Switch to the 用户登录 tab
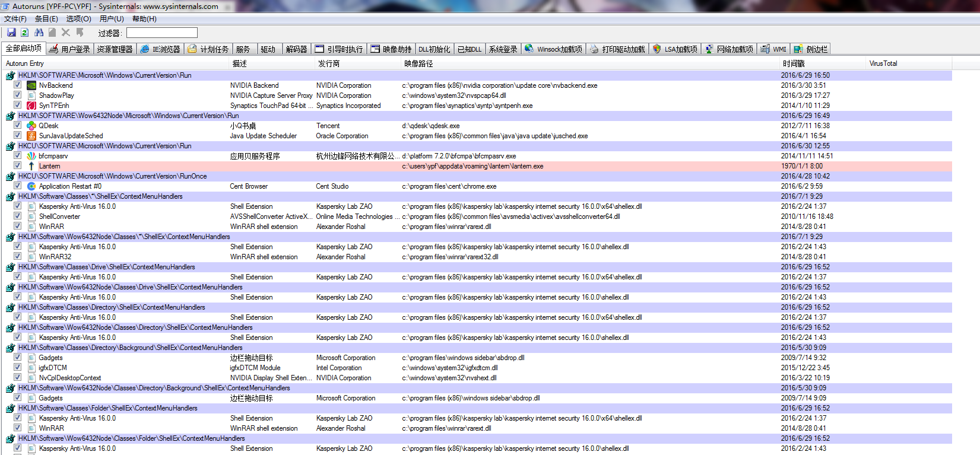The width and height of the screenshot is (980, 455). [70, 49]
